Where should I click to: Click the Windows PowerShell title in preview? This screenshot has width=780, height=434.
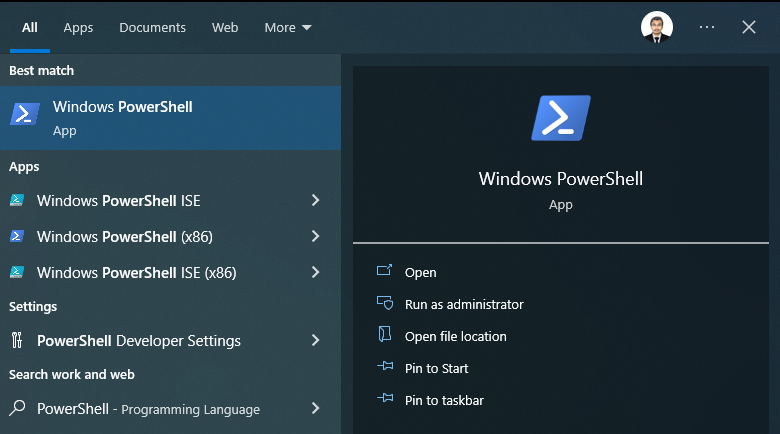point(561,179)
